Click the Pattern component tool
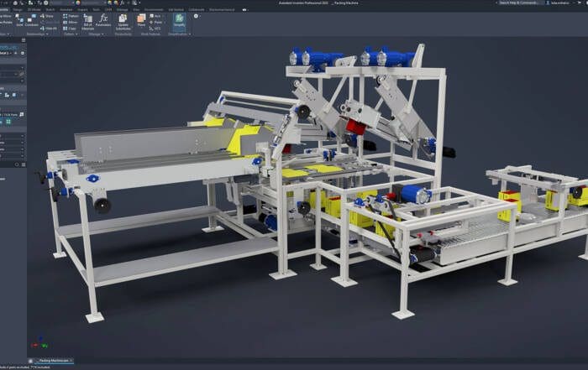This screenshot has height=370, width=588. coord(71,16)
